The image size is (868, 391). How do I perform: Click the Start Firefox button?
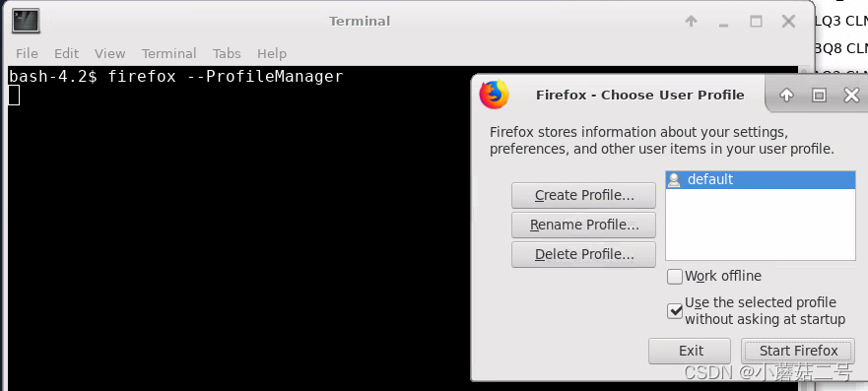point(798,352)
